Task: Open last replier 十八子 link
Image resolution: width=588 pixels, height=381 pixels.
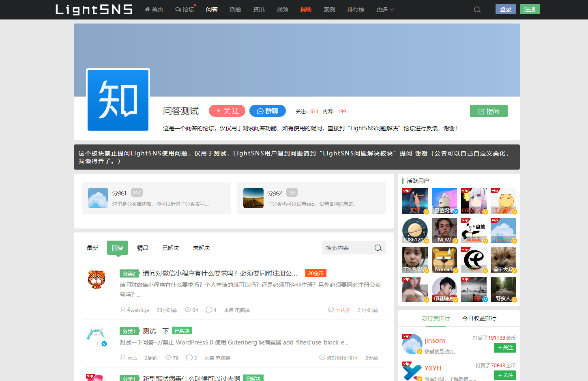Action: click(343, 310)
